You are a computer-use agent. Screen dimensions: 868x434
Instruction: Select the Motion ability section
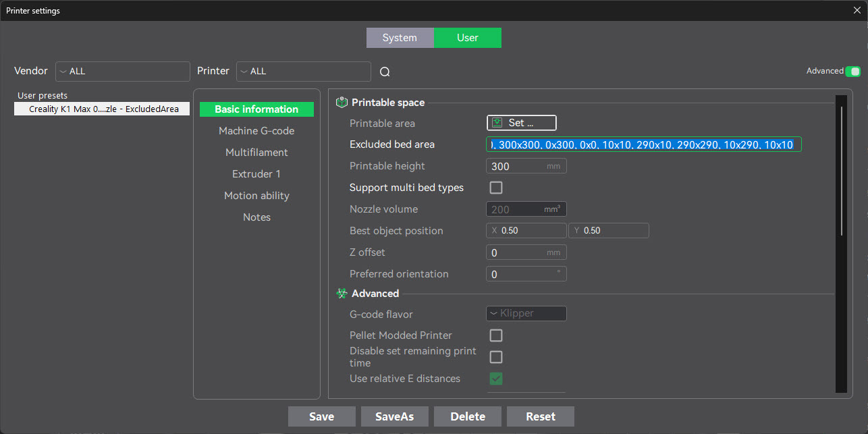pos(256,196)
